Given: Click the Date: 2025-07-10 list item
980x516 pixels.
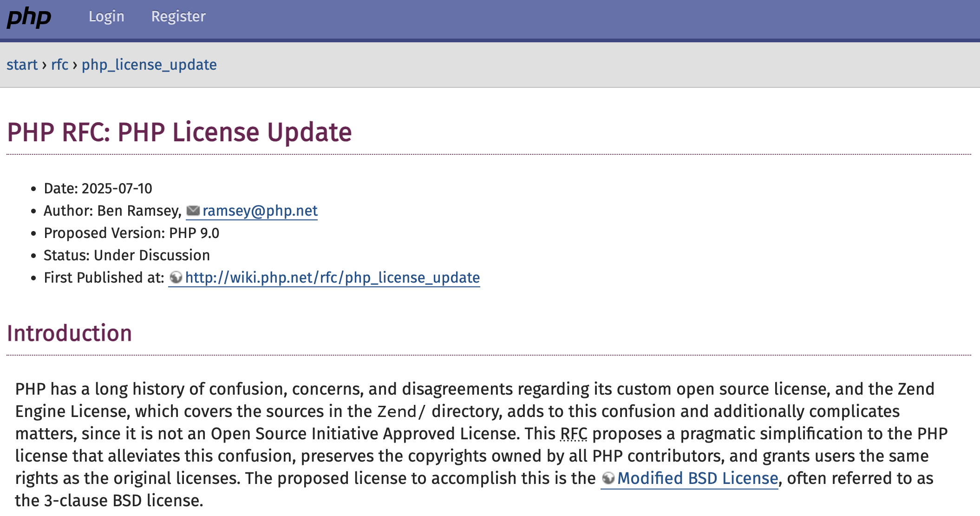Looking at the screenshot, I should pos(98,189).
